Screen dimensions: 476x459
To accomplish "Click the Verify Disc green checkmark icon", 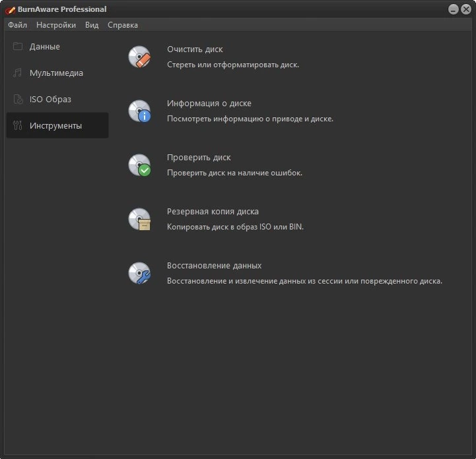I will (x=139, y=165).
